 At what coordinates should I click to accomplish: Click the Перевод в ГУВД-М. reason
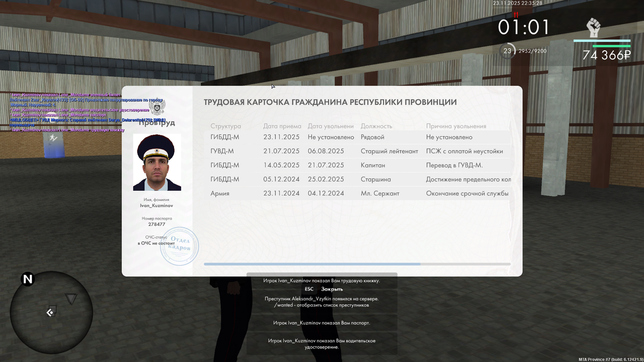click(x=454, y=165)
